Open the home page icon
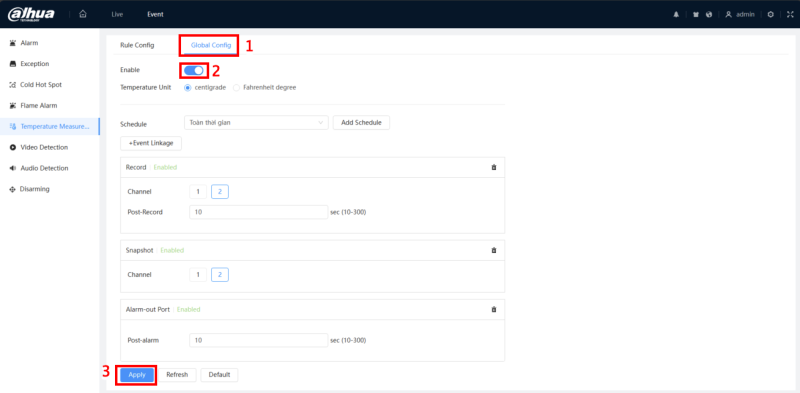The width and height of the screenshot is (800, 393). coord(83,14)
